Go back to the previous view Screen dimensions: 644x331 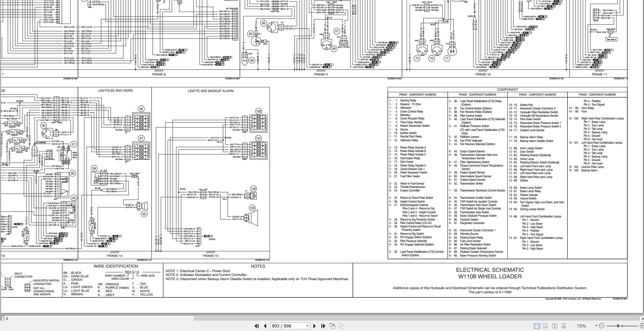click(x=332, y=326)
